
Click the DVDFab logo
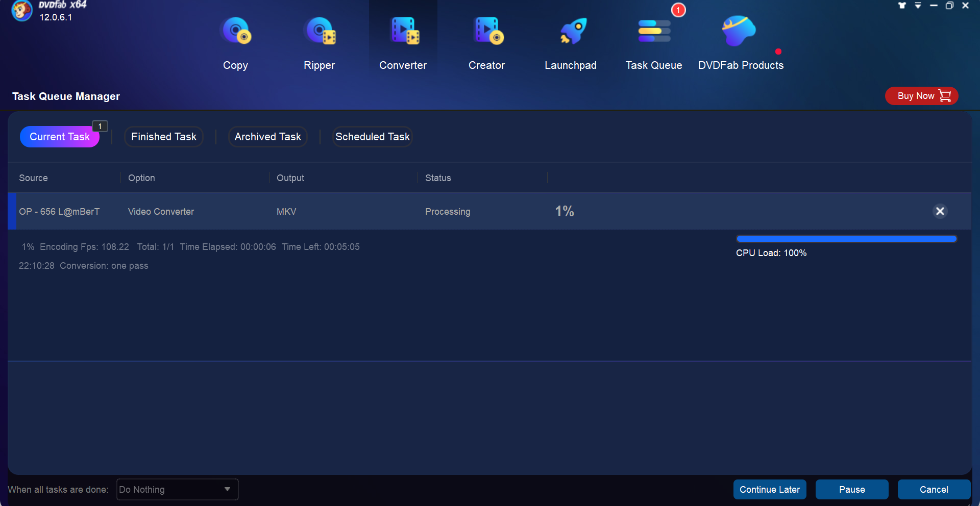[x=22, y=11]
